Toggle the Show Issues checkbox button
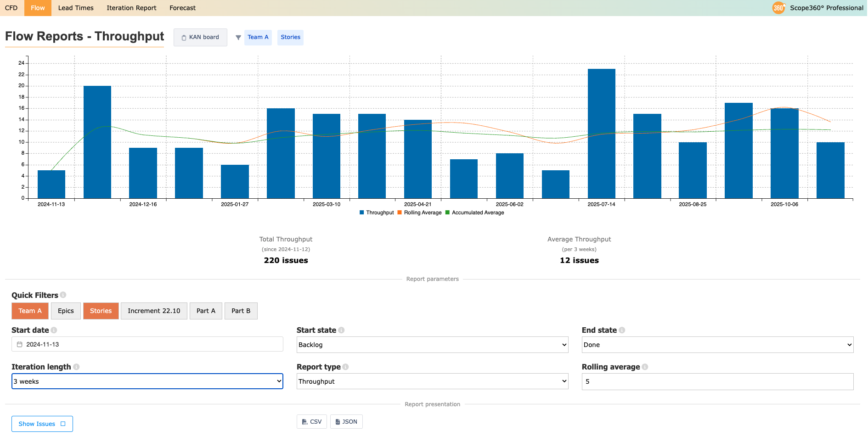 (42, 424)
